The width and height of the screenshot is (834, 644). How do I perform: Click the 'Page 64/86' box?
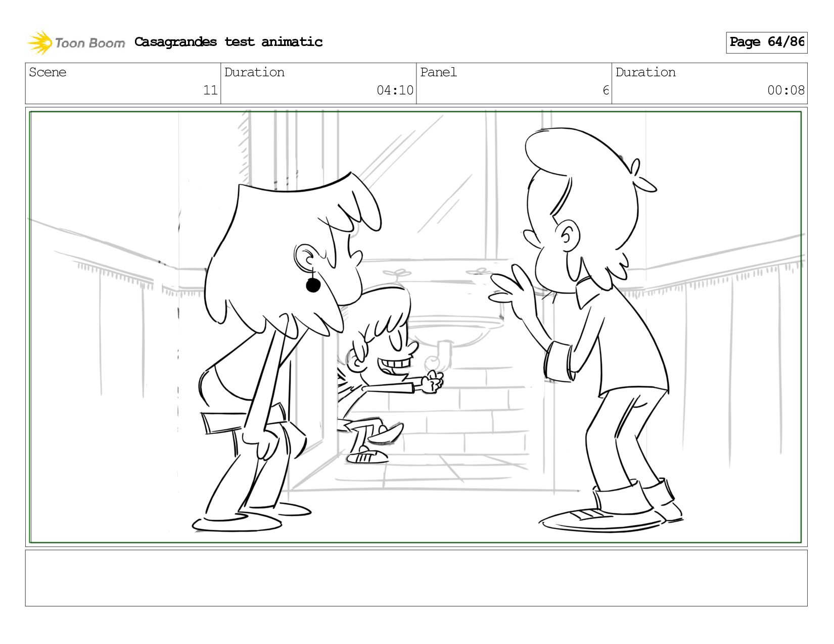(x=766, y=42)
